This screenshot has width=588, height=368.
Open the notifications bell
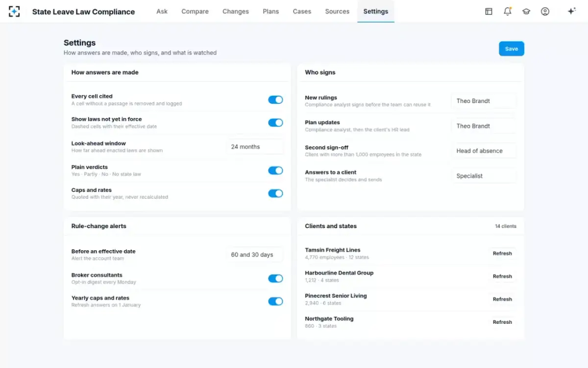click(x=508, y=11)
